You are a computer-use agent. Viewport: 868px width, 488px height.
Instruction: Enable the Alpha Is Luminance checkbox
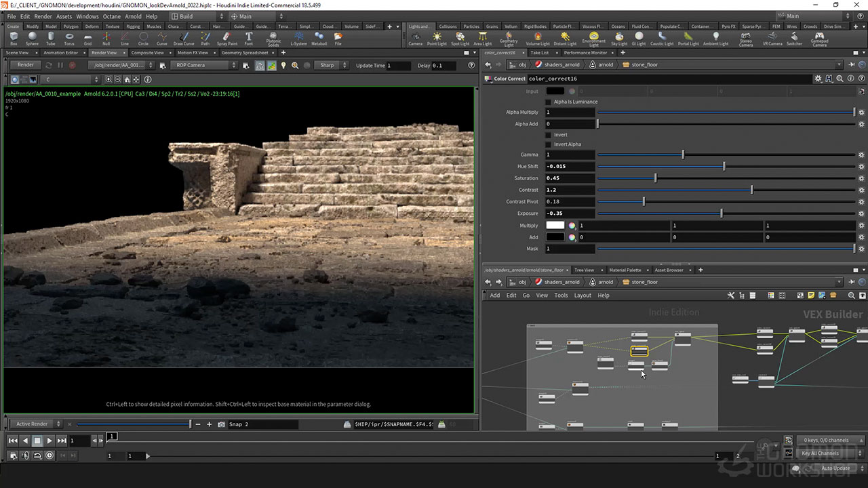(549, 102)
